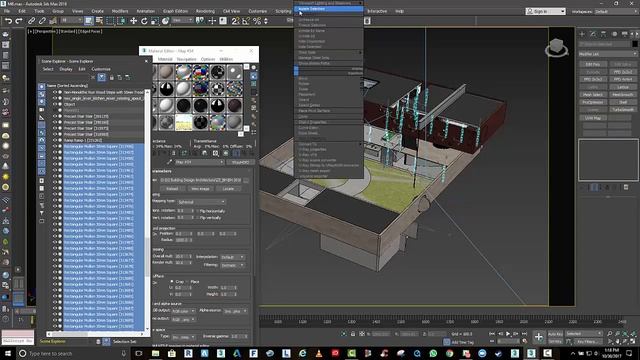Open File Explorer from the taskbar
The height and width of the screenshot is (360, 640).
[155, 353]
